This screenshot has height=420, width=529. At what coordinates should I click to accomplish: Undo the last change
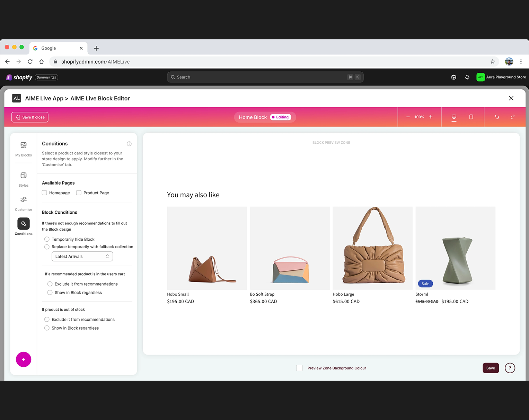pos(497,117)
